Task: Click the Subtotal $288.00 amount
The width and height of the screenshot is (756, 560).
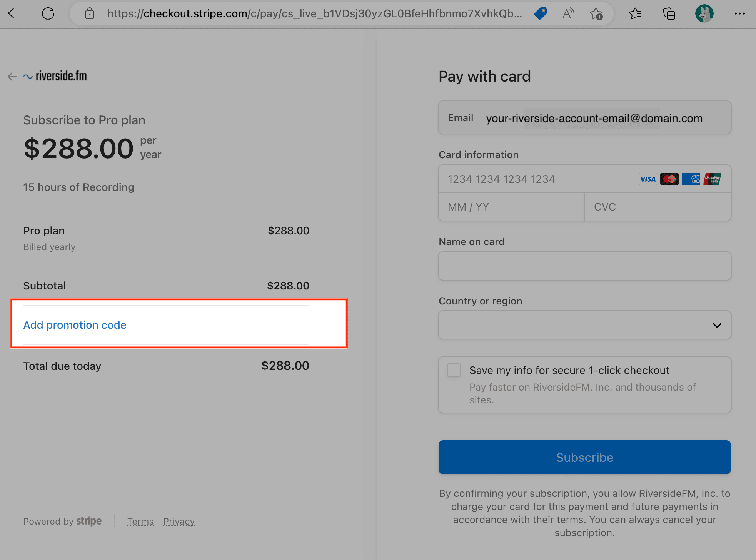Action: pos(288,286)
